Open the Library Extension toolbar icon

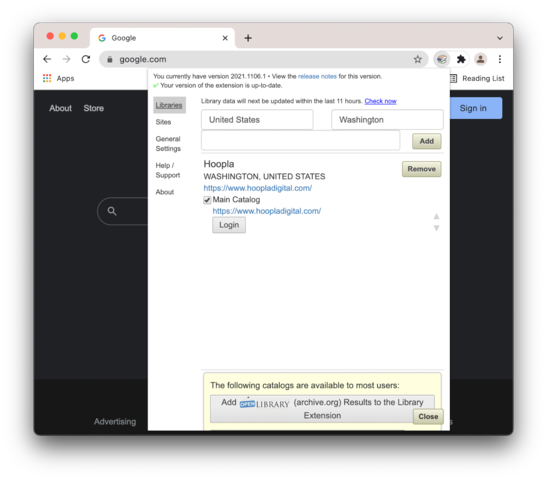tap(442, 59)
